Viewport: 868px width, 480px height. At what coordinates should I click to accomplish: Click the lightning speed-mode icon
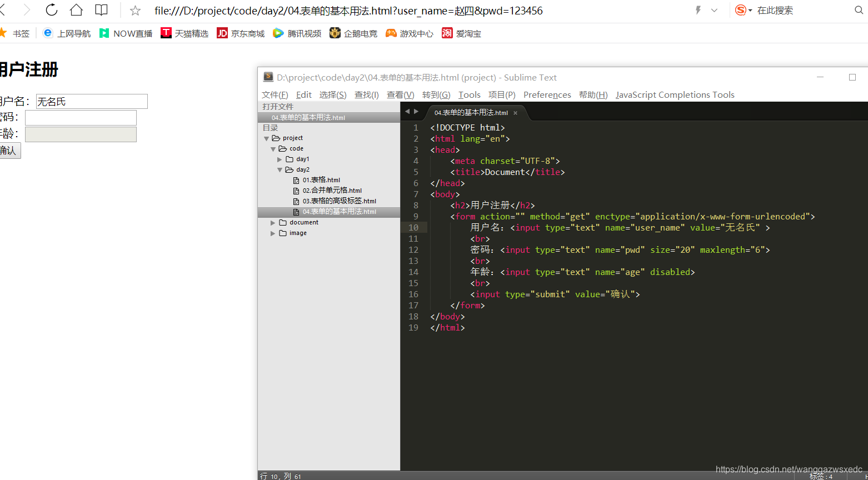pos(698,10)
